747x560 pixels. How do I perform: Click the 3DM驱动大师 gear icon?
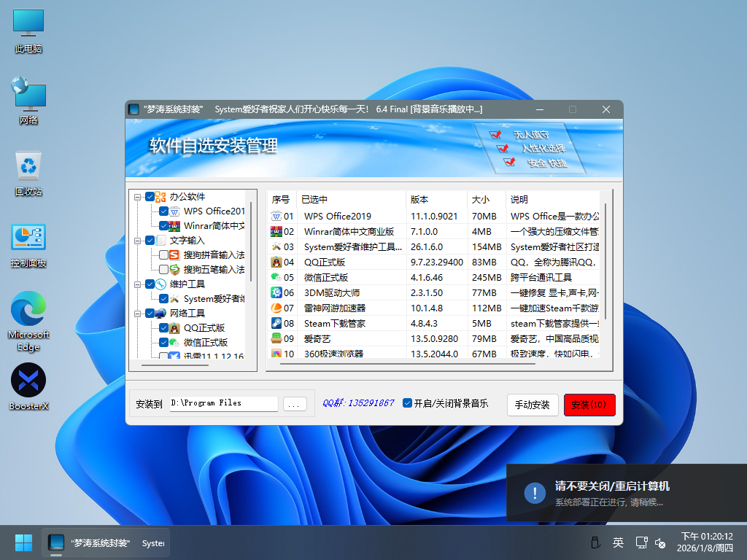(276, 292)
